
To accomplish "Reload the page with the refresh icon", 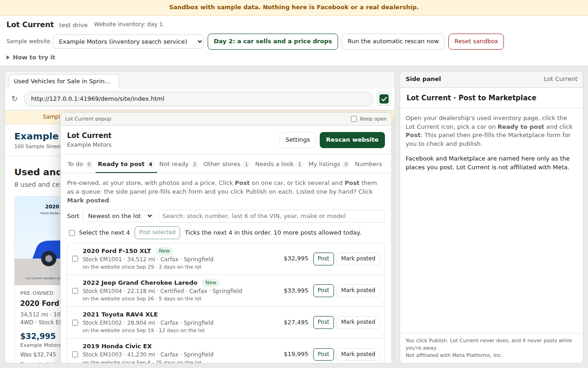I will click(x=15, y=98).
